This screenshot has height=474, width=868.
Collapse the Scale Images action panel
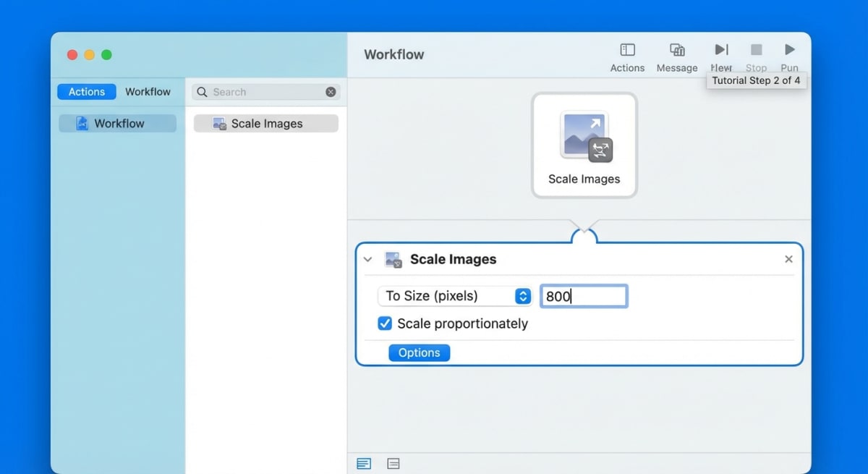367,259
